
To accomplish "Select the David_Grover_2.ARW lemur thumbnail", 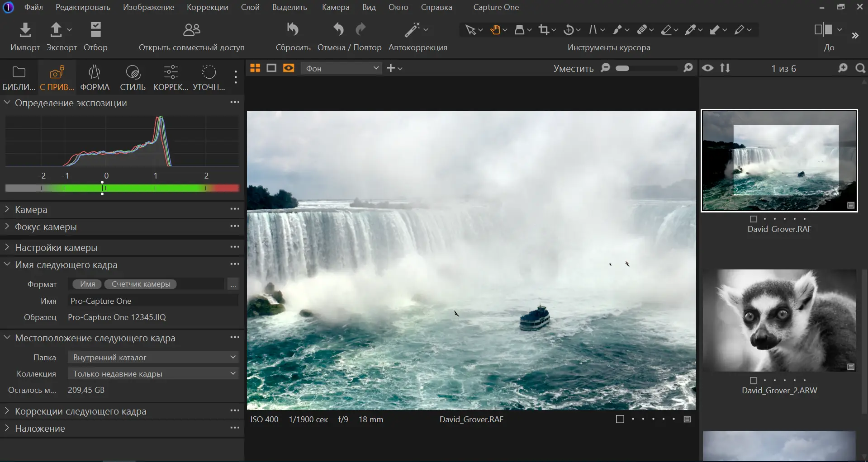I will [x=779, y=321].
